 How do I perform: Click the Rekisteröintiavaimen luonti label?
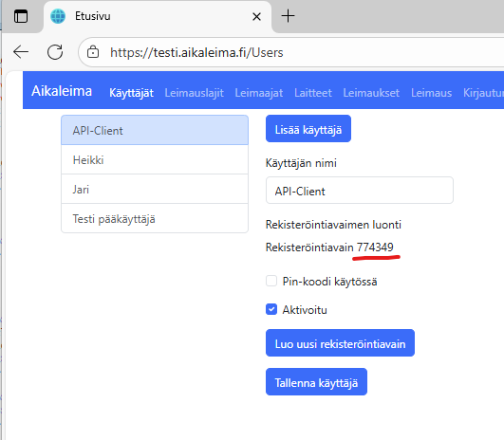(x=333, y=225)
